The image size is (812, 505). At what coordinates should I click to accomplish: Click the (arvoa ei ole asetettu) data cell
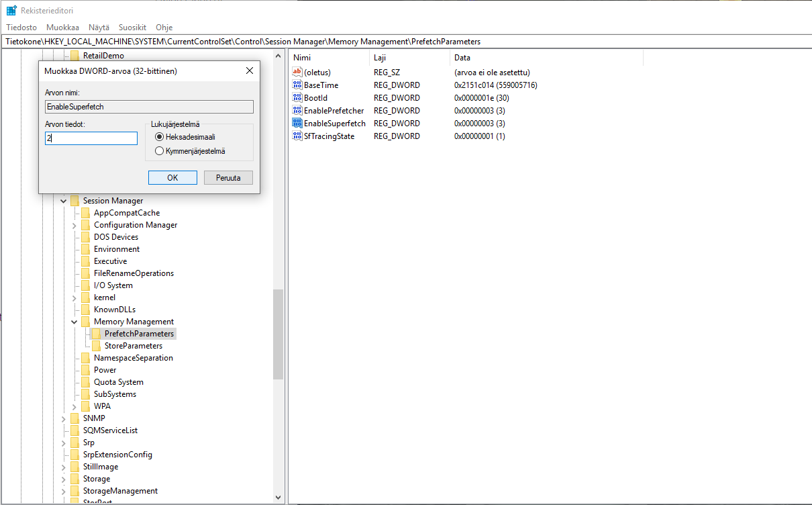pyautogui.click(x=492, y=73)
